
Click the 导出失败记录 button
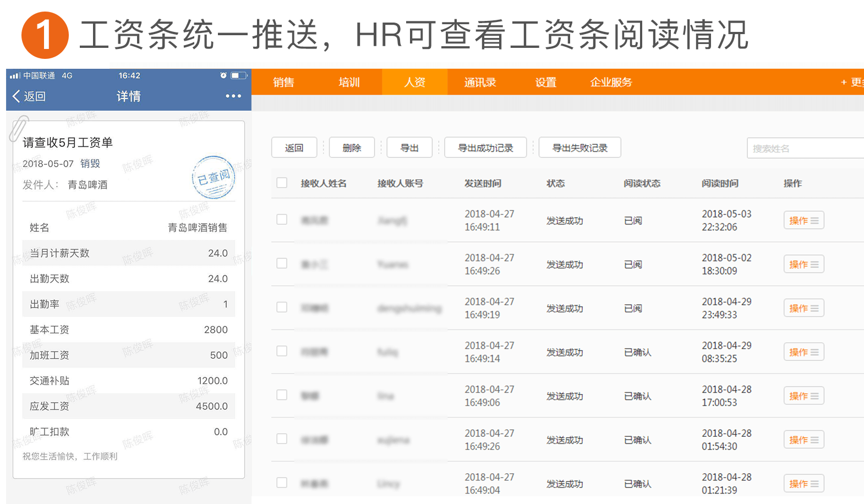(x=580, y=147)
